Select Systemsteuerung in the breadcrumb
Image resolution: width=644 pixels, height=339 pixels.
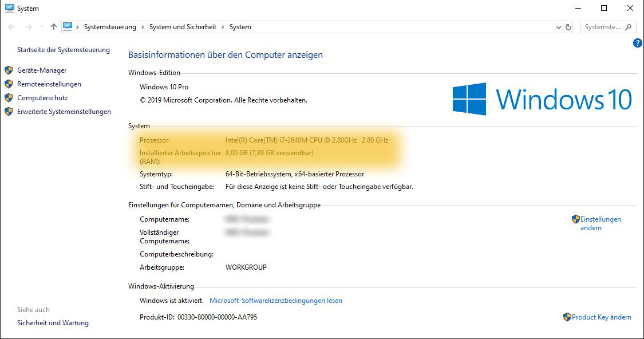[x=110, y=27]
